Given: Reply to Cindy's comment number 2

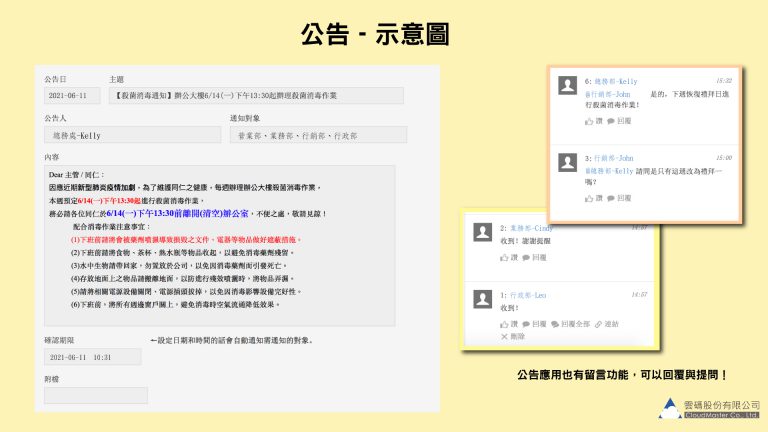Looking at the screenshot, I should click(x=534, y=258).
